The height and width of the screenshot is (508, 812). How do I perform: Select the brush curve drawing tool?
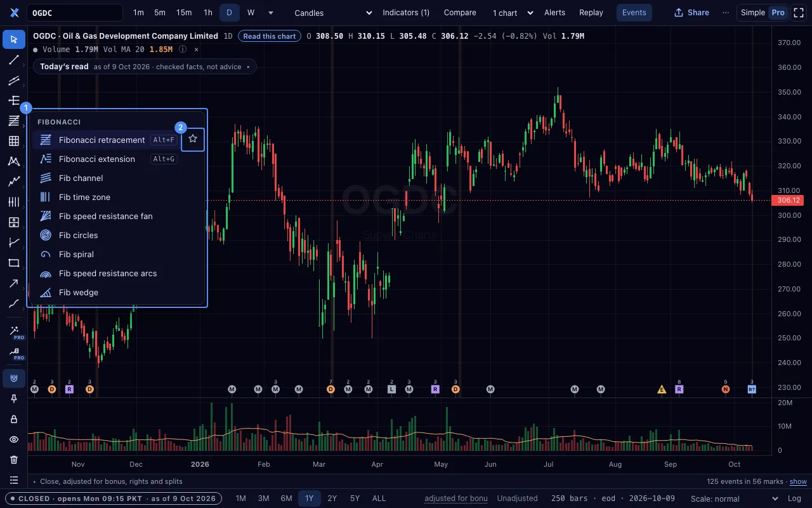[14, 304]
